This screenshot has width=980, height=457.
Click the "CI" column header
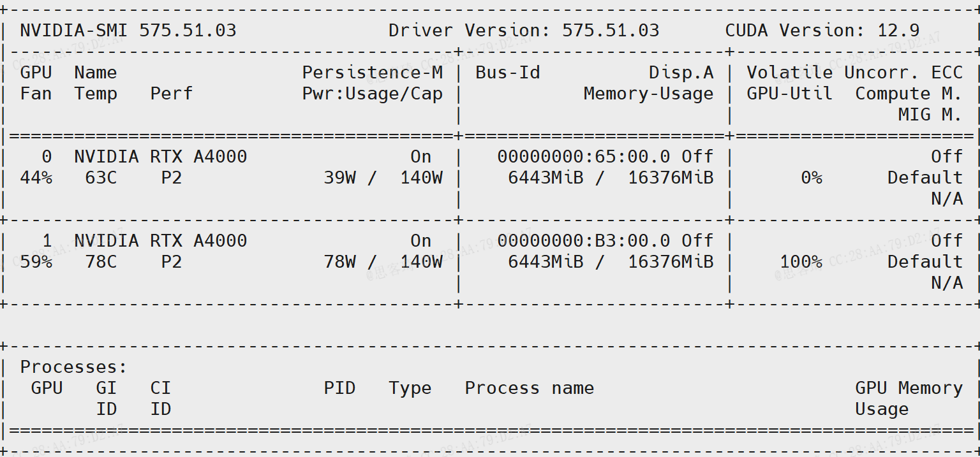(x=161, y=388)
